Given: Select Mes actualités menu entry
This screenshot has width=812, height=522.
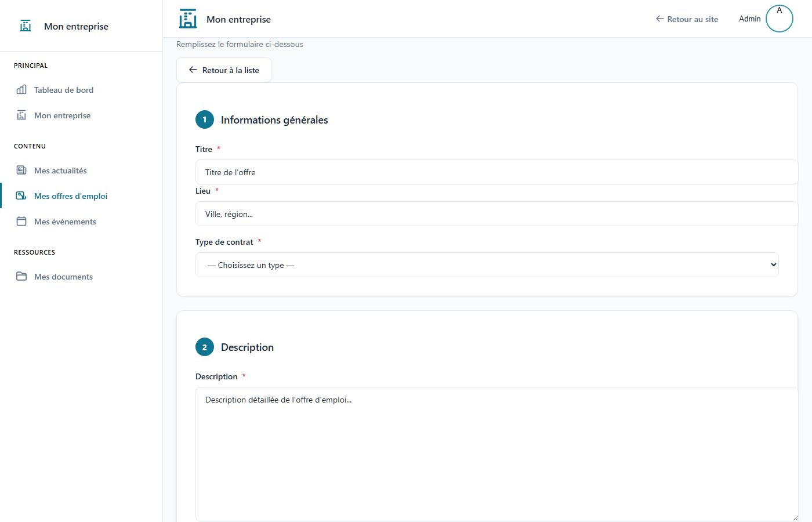Looking at the screenshot, I should tap(60, 171).
